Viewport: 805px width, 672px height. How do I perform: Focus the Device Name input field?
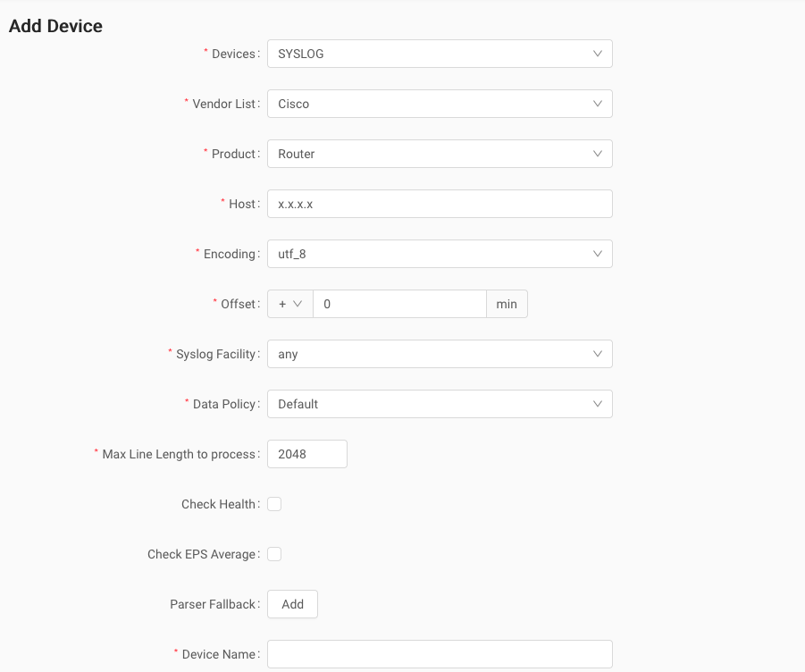pyautogui.click(x=440, y=654)
